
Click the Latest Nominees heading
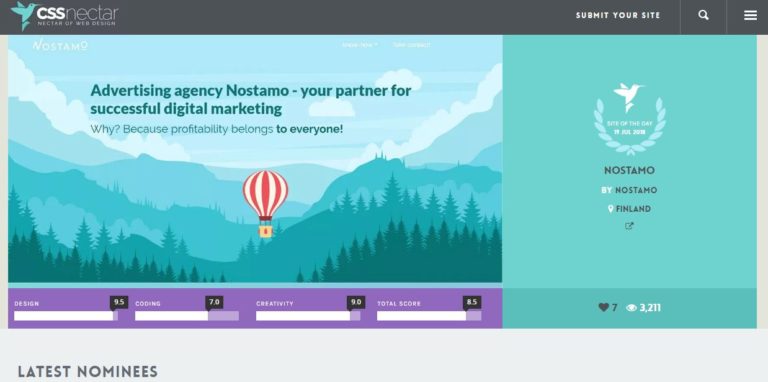(88, 372)
